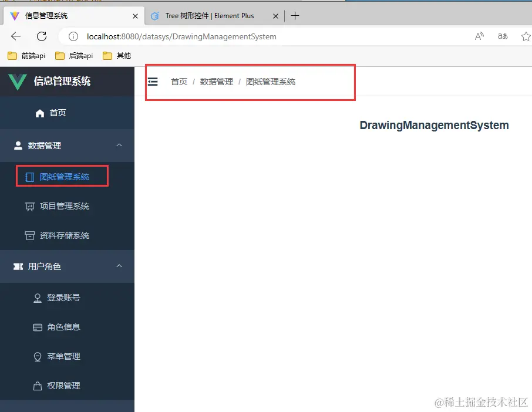This screenshot has height=412, width=532.
Task: Select the 项目管理系统 sidebar menu item
Action: [x=67, y=206]
